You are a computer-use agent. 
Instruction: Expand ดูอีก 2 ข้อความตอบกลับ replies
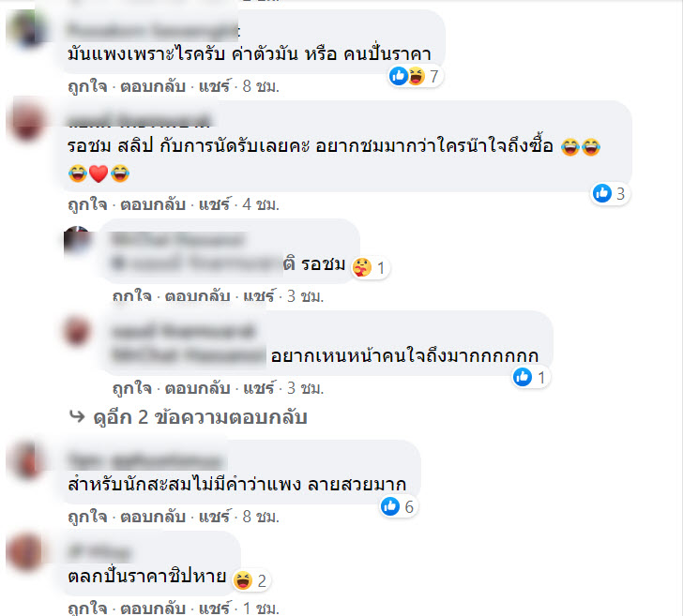[x=200, y=417]
